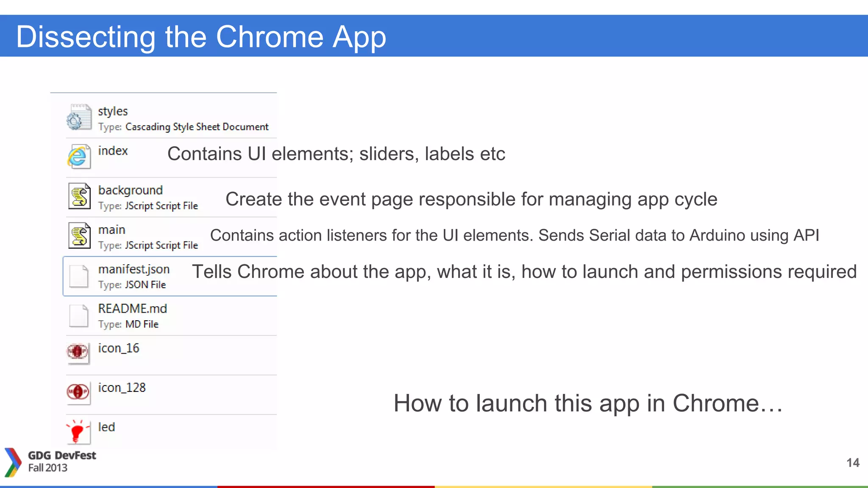868x488 pixels.
Task: Click the README.md blank file icon
Action: pos(79,316)
